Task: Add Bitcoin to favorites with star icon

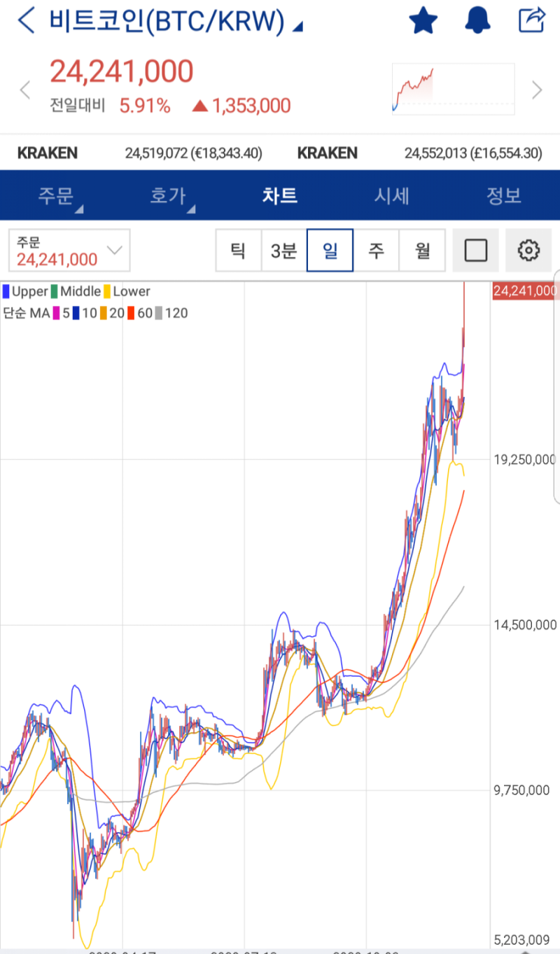Action: click(x=423, y=20)
